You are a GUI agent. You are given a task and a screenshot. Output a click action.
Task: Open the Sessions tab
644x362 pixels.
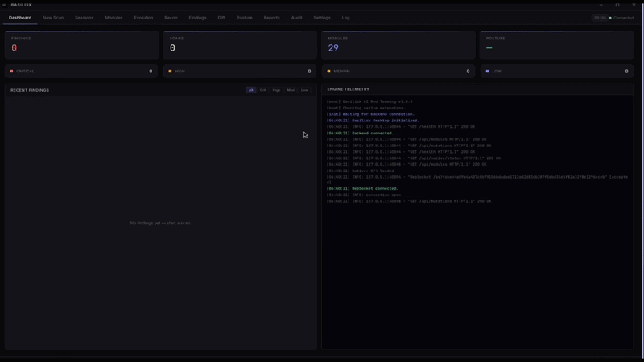point(85,18)
